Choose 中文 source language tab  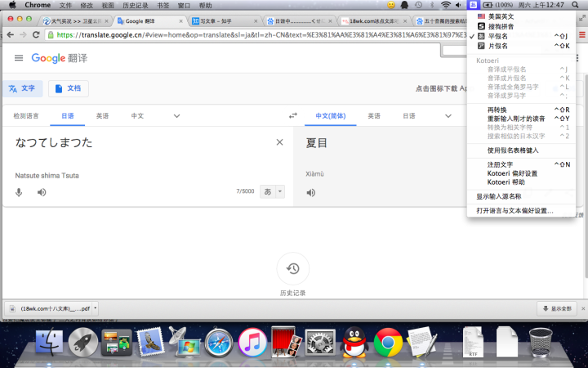click(137, 115)
